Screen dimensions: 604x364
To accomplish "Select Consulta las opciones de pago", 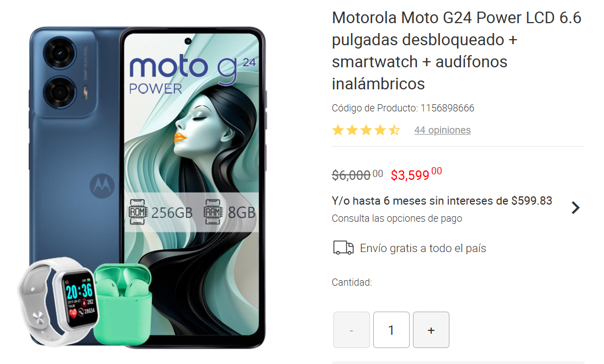I will click(397, 218).
